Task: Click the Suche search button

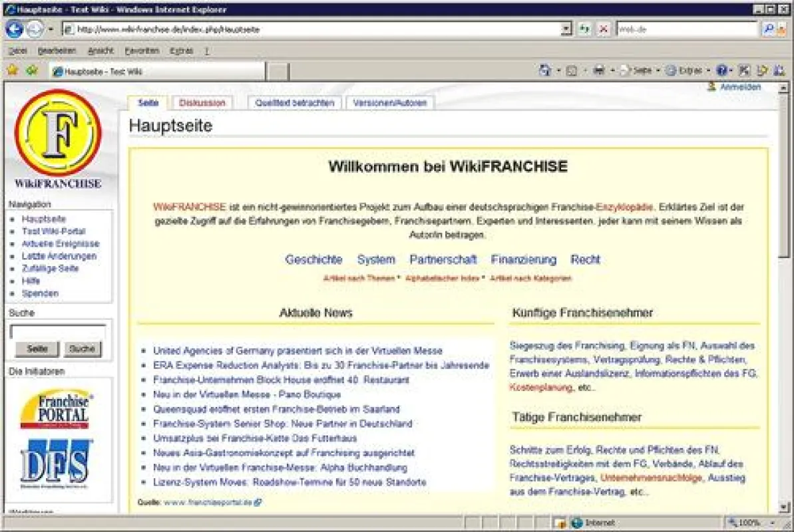Action: (x=82, y=348)
